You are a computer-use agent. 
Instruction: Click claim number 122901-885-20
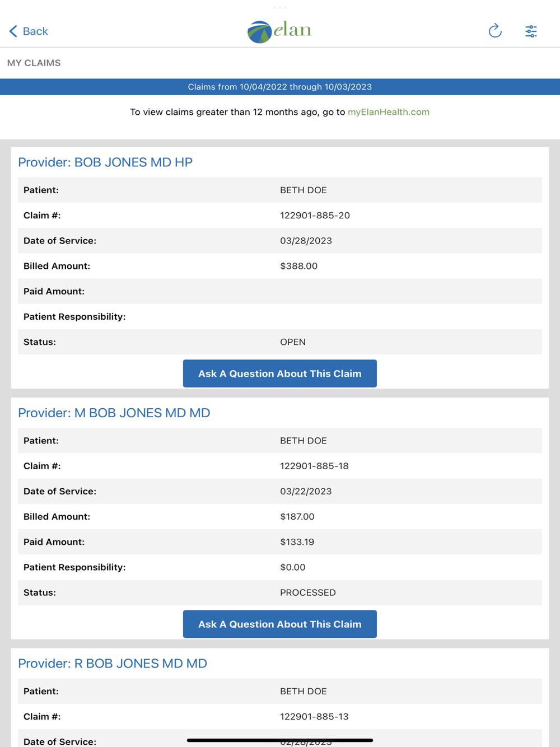[x=315, y=216]
